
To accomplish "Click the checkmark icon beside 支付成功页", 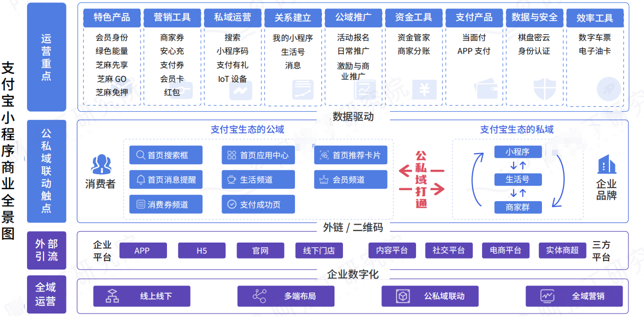I will (x=231, y=204).
